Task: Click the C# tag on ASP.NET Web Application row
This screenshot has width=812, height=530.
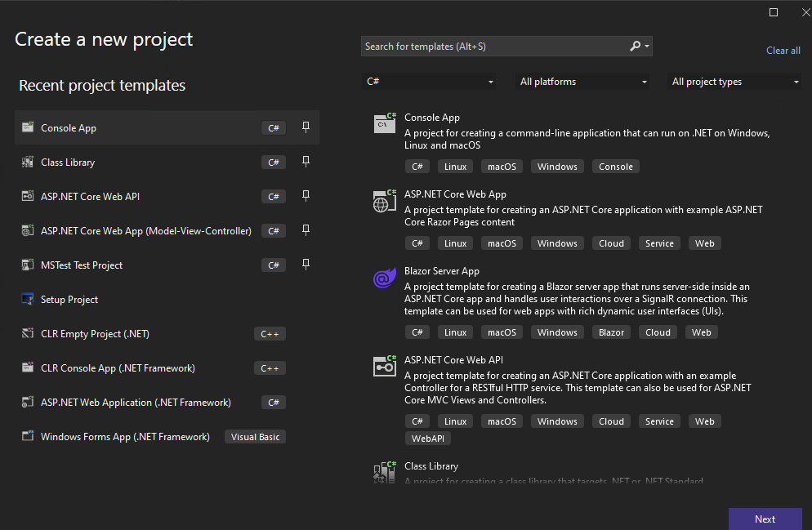Action: pyautogui.click(x=274, y=402)
